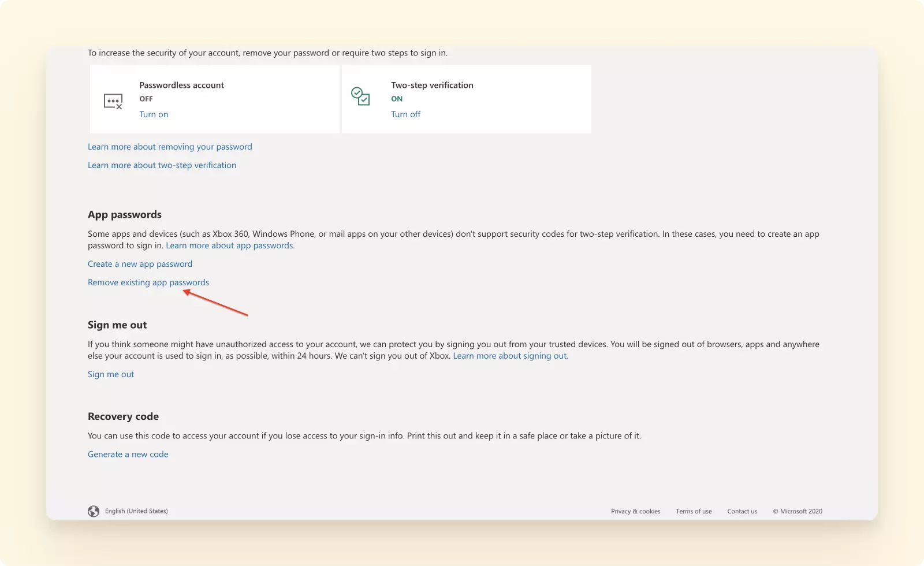The height and width of the screenshot is (566, 924).
Task: Turn on Passwordless account
Action: [x=154, y=114]
